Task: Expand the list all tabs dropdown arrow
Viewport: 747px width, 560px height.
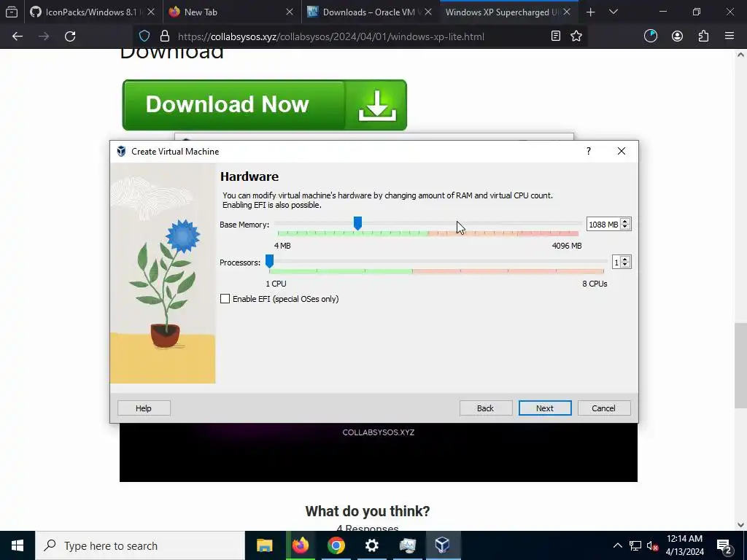Action: pyautogui.click(x=614, y=12)
